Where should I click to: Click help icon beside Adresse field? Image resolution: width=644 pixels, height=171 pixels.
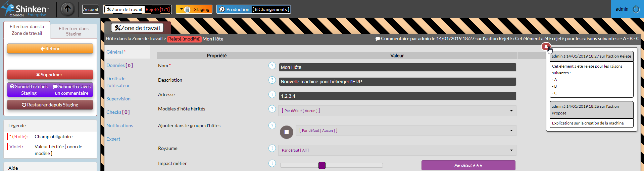pos(272,95)
